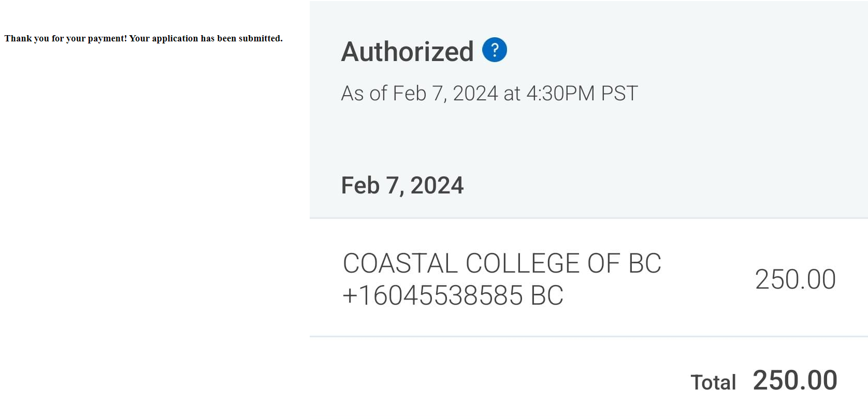This screenshot has width=868, height=419.
Task: Open the COASTAL COLLEGE OF BC transaction
Action: click(502, 263)
